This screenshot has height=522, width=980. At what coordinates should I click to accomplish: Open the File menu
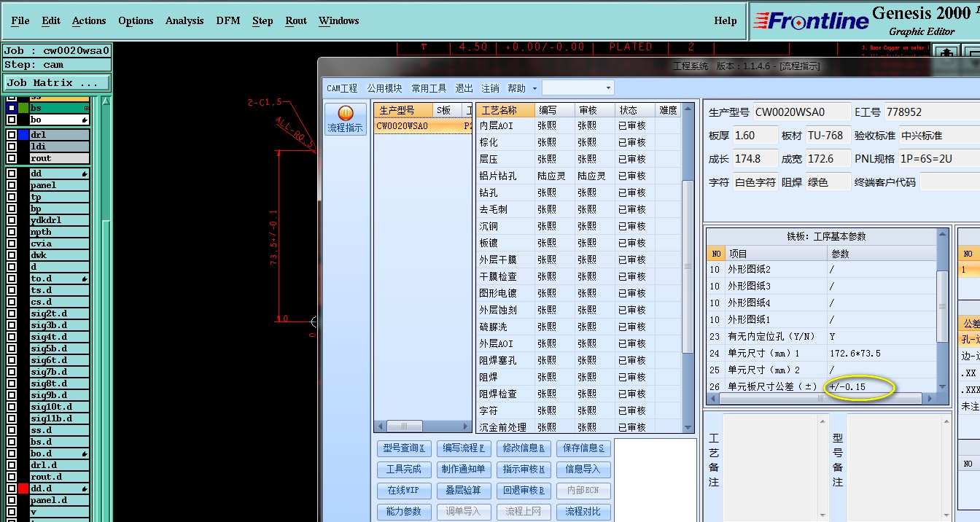20,20
